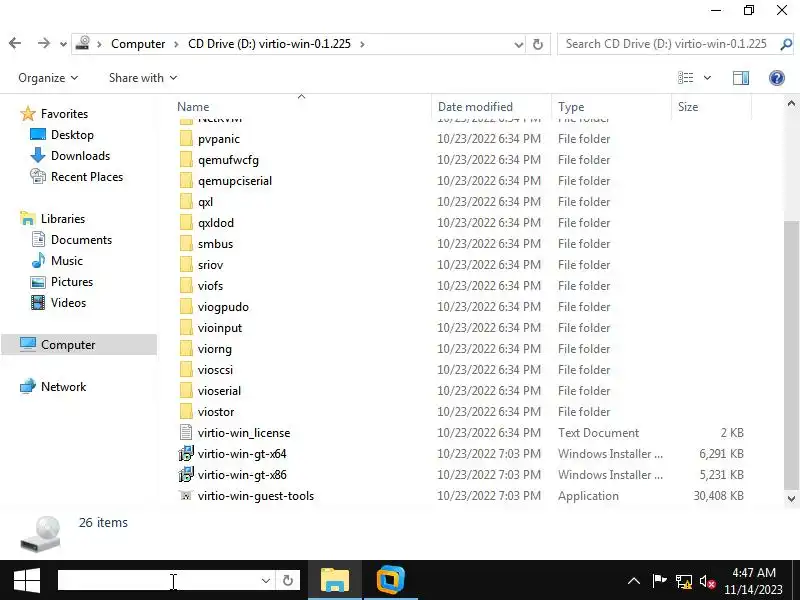Click the file list scroll up arrow
Screen dimensions: 800x600
[x=791, y=104]
